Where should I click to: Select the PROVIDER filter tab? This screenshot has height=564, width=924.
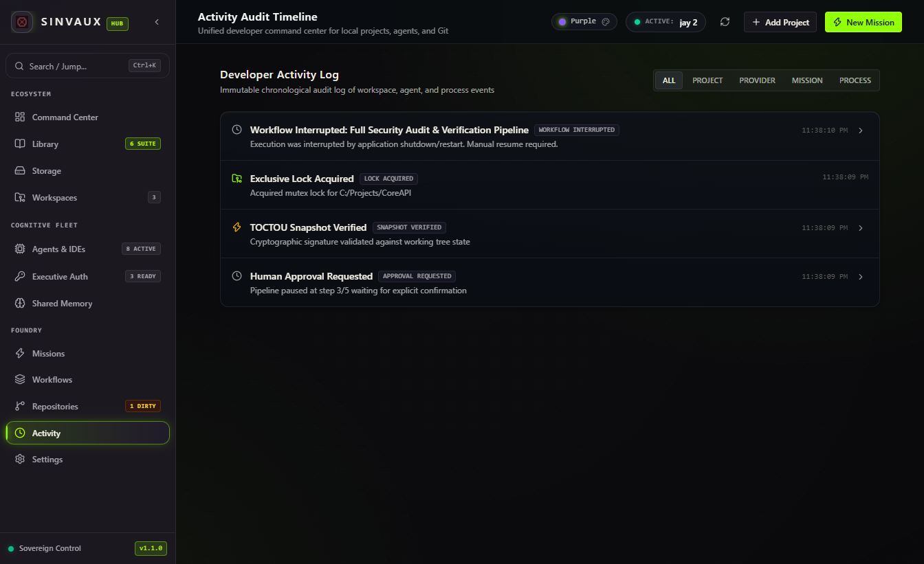point(757,80)
